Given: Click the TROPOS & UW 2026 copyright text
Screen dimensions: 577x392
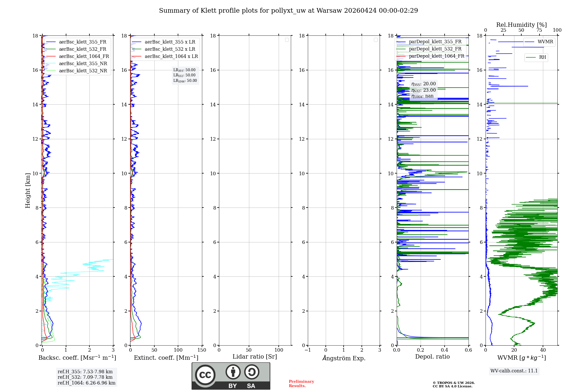Looking at the screenshot, I should coord(454,383).
